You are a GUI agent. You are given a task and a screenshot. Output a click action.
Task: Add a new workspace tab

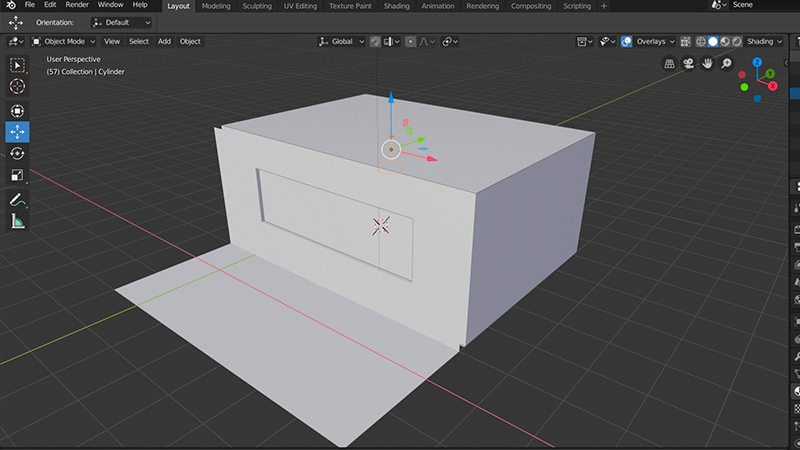[604, 6]
